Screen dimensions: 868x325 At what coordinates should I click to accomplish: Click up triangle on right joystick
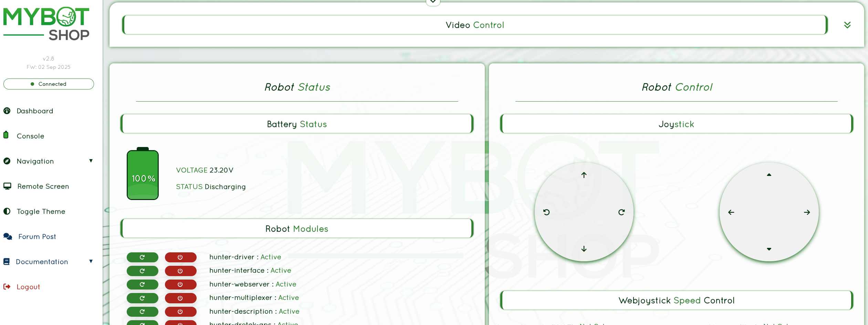(769, 175)
